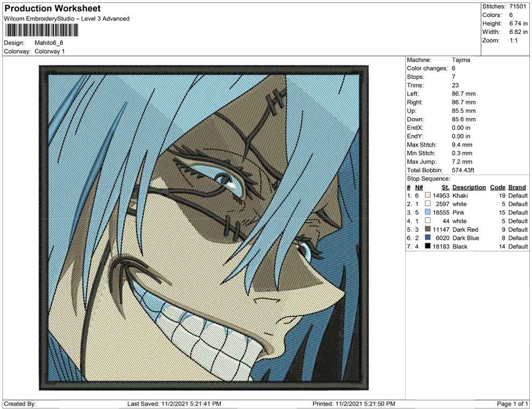532x409 pixels.
Task: Click the N# column header
Action: click(x=419, y=187)
